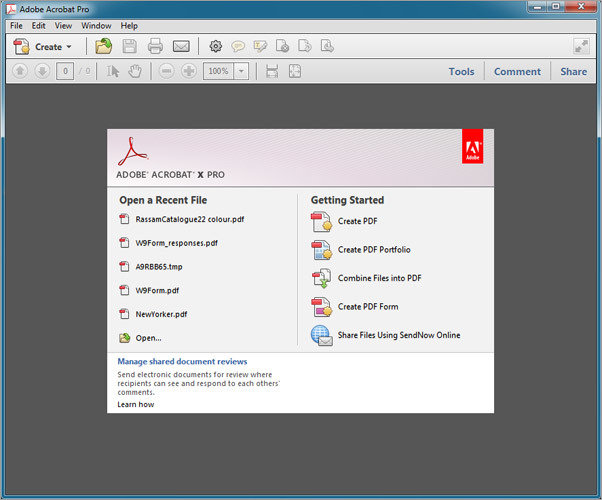
Task: Open the Help menu
Action: coord(129,26)
